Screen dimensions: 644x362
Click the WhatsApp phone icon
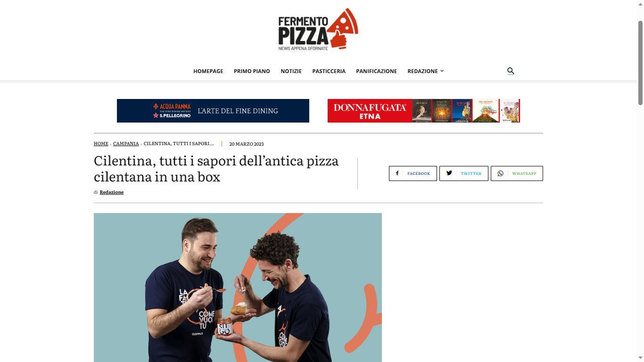tap(501, 173)
